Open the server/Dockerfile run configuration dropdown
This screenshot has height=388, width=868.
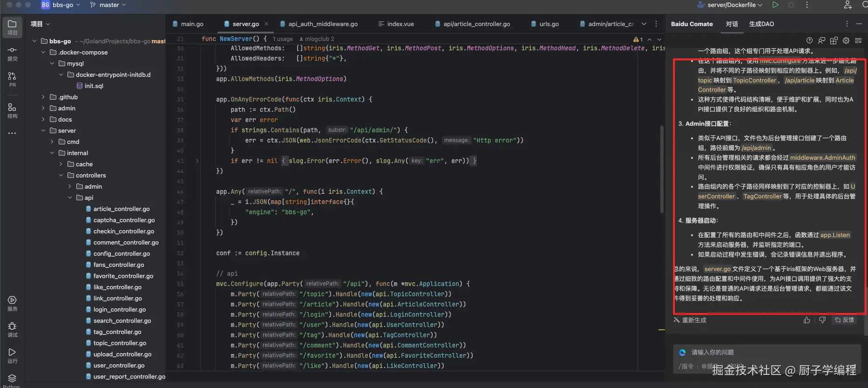[x=730, y=5]
